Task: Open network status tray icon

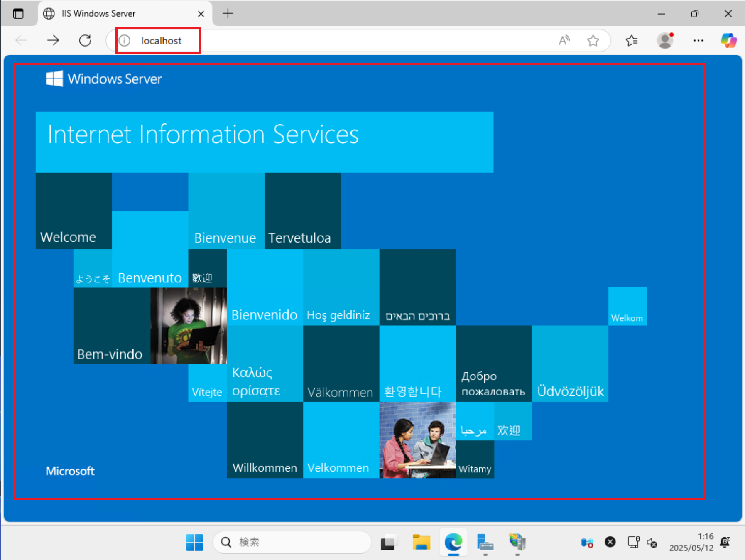Action: [634, 542]
